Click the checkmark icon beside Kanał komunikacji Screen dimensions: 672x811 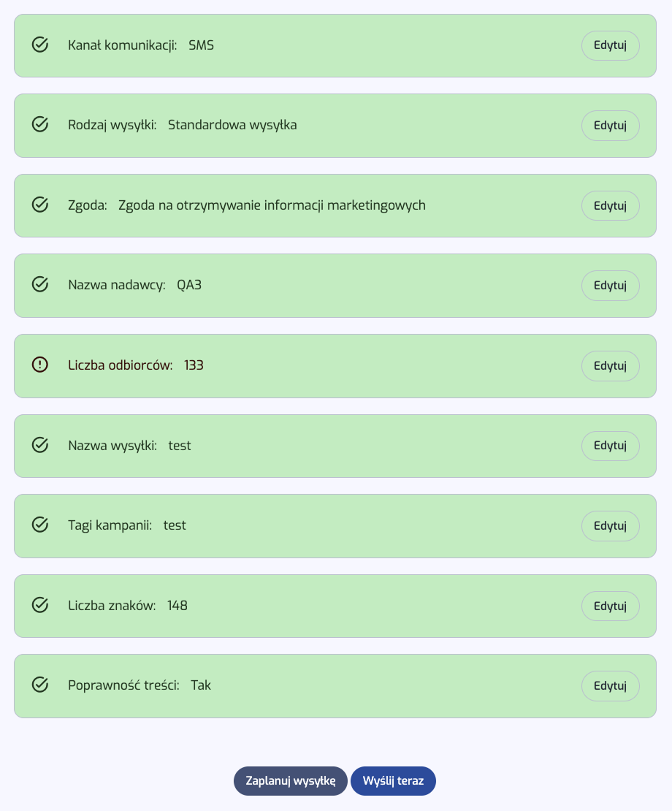pos(40,45)
